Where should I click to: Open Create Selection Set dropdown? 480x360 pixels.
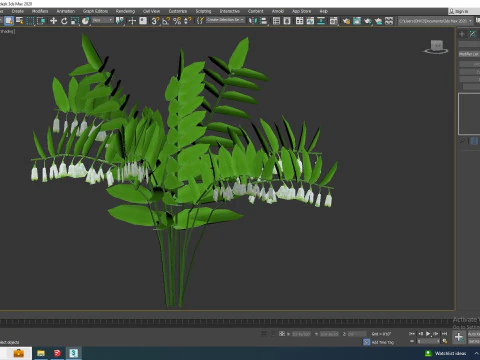[225, 20]
